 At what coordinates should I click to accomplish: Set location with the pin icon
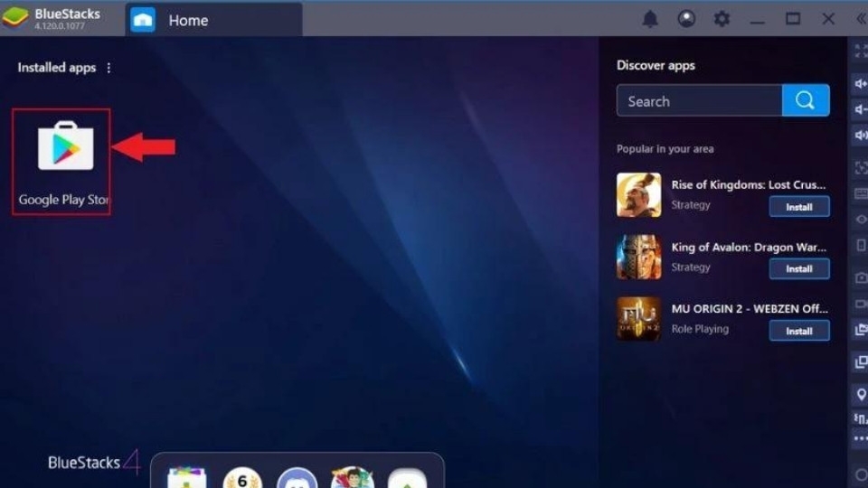[x=861, y=395]
